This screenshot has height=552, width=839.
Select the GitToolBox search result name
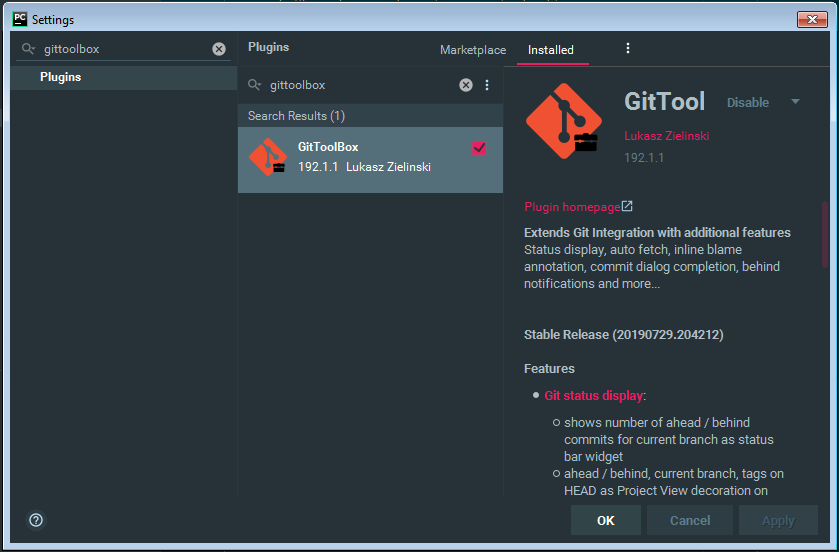(x=328, y=147)
